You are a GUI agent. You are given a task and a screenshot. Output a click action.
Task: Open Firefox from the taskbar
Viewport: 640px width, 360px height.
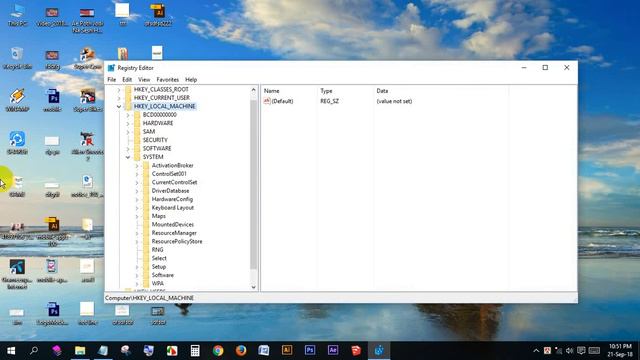241,350
